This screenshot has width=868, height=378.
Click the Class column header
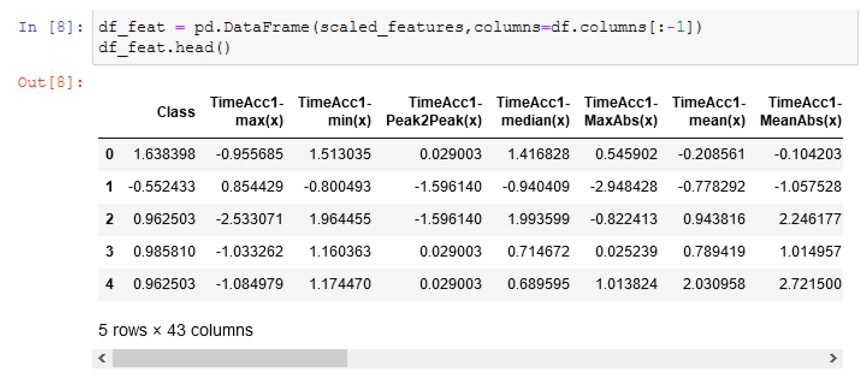click(176, 112)
